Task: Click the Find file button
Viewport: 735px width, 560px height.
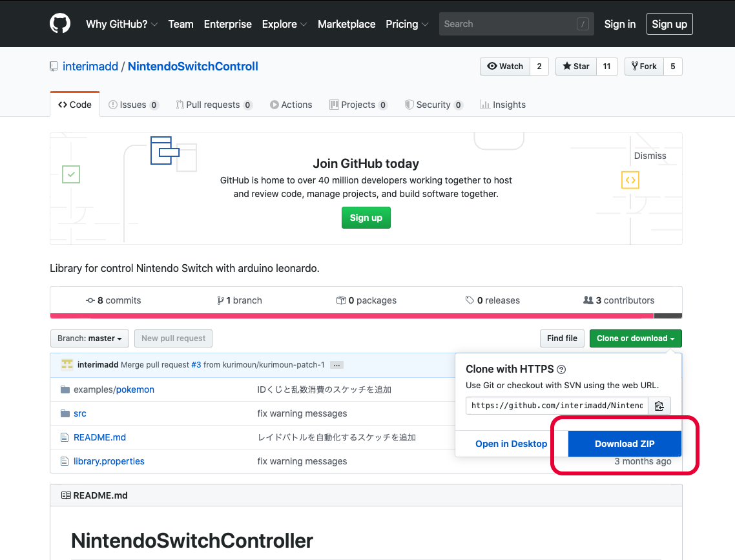Action: coord(562,338)
